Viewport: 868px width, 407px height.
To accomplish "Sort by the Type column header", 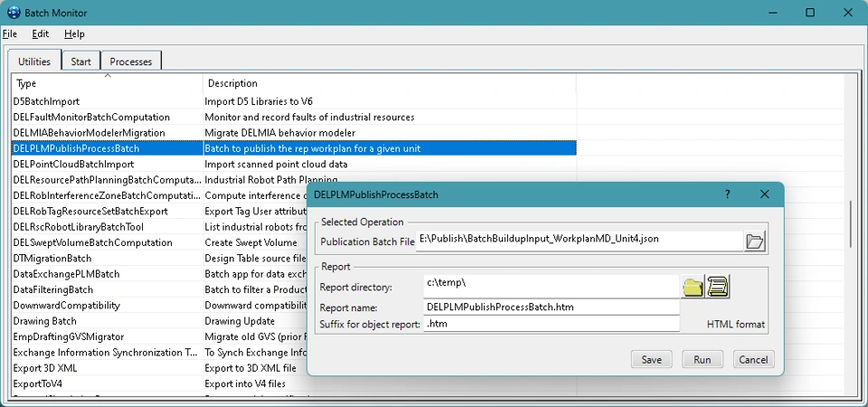I will 108,83.
